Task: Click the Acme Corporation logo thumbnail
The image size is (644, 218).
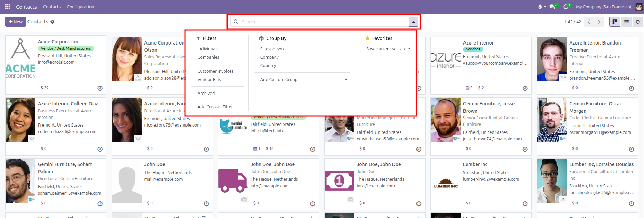Action: 21,58
